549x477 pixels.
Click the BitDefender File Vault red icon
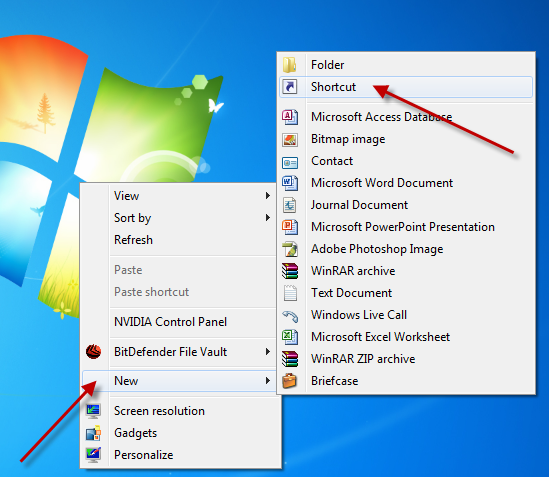(93, 351)
